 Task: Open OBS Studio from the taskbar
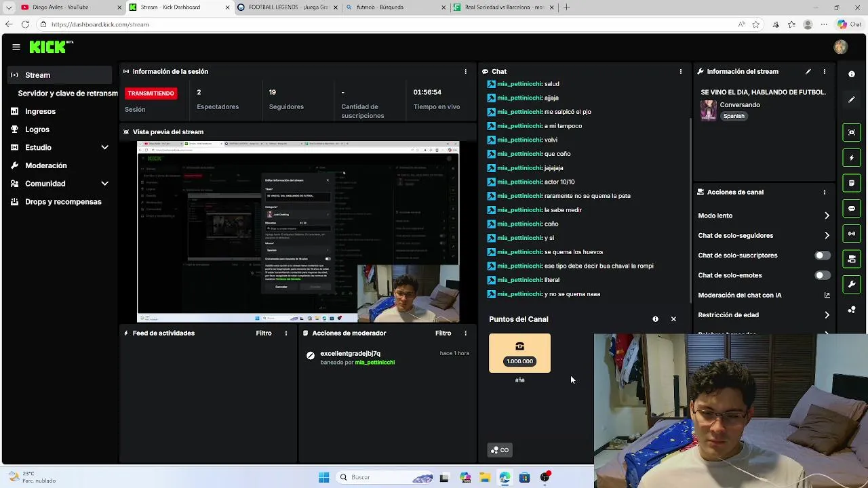pyautogui.click(x=545, y=477)
